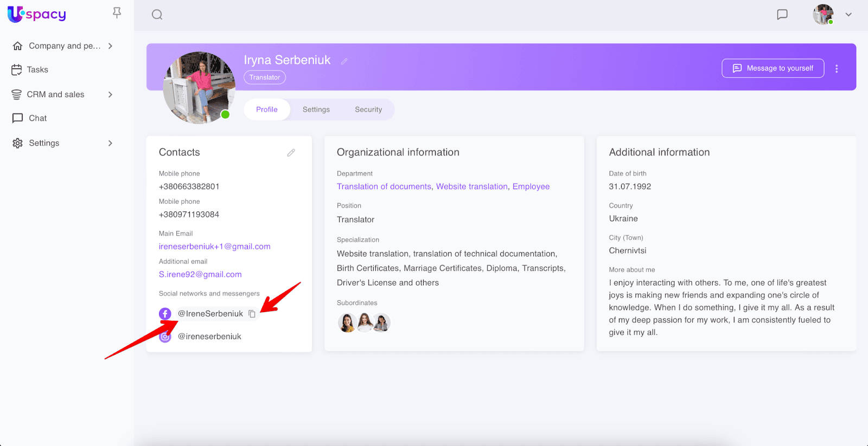Click the Uspacy logo
The width and height of the screenshot is (868, 446).
pyautogui.click(x=37, y=14)
